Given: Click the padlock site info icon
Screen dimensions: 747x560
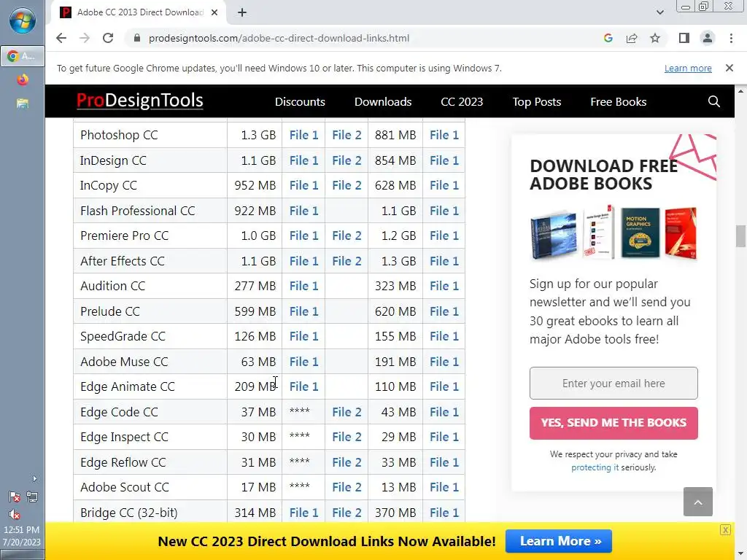Looking at the screenshot, I should pyautogui.click(x=137, y=38).
